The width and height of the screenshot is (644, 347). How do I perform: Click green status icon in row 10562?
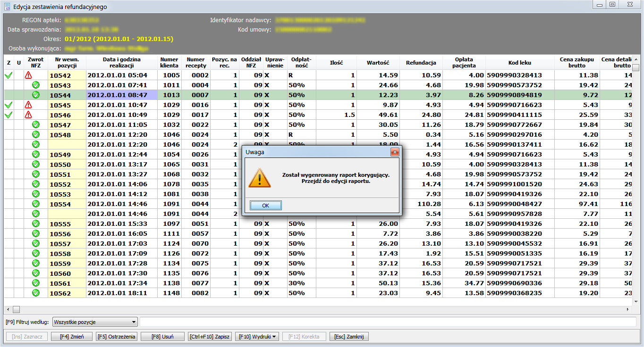click(x=36, y=293)
